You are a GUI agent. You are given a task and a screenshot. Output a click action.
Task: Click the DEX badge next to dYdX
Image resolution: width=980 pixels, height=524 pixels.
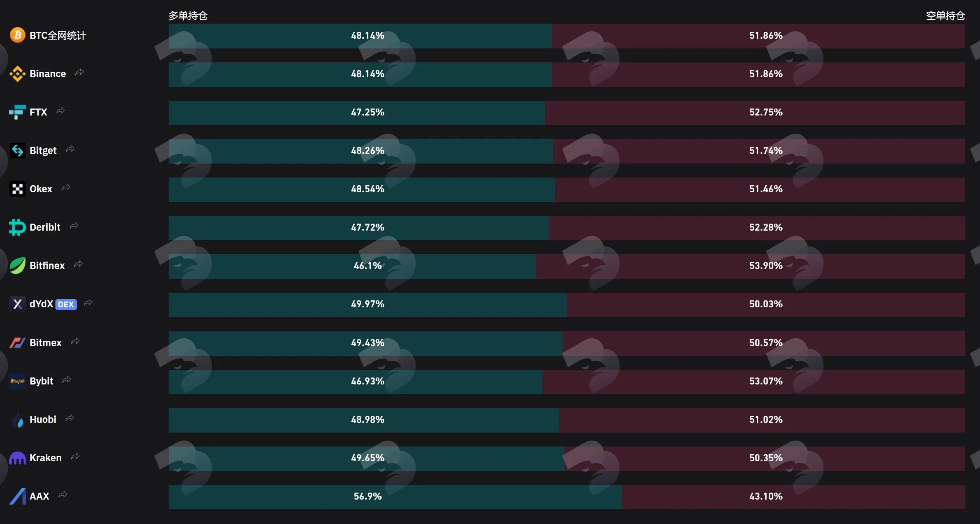tap(66, 305)
